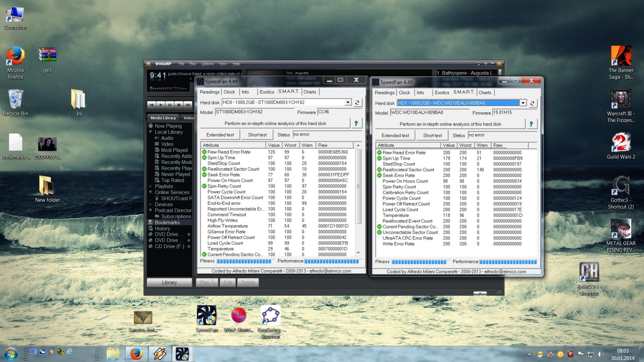Open the ge3 archive icon
The image size is (644, 362).
point(47,60)
